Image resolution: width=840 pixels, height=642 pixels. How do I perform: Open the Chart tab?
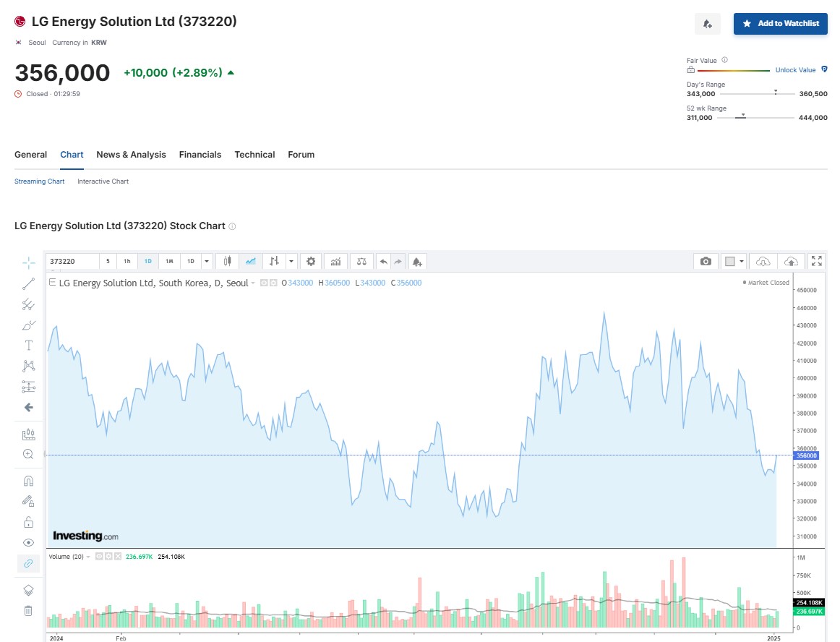pyautogui.click(x=72, y=154)
